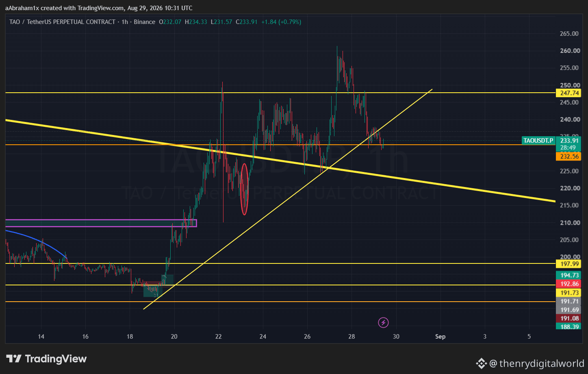Click the yellow 247.74 price label
Image resolution: width=588 pixels, height=374 pixels.
tap(568, 93)
